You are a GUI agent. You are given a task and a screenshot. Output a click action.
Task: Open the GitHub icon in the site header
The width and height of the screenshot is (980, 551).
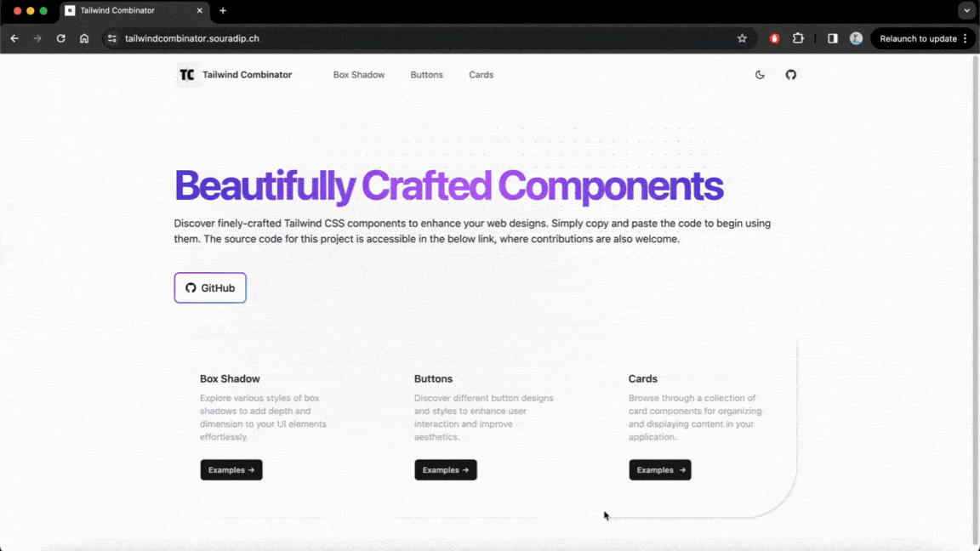click(790, 75)
